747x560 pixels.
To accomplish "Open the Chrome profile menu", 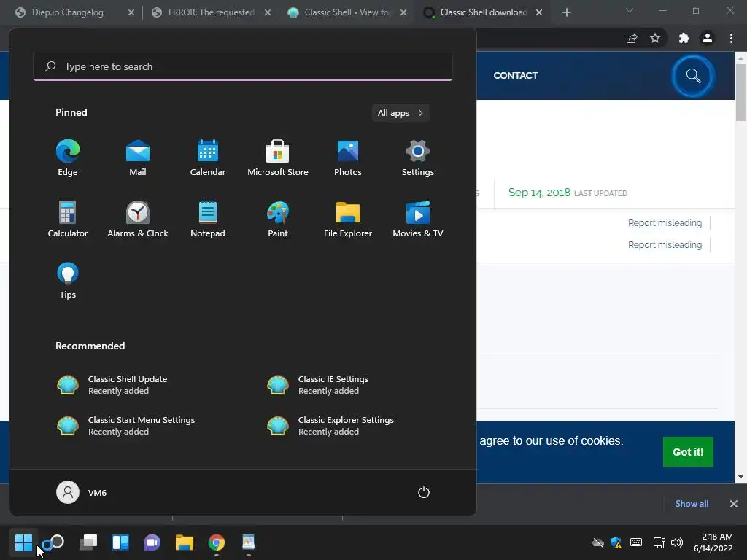I will coord(708,39).
